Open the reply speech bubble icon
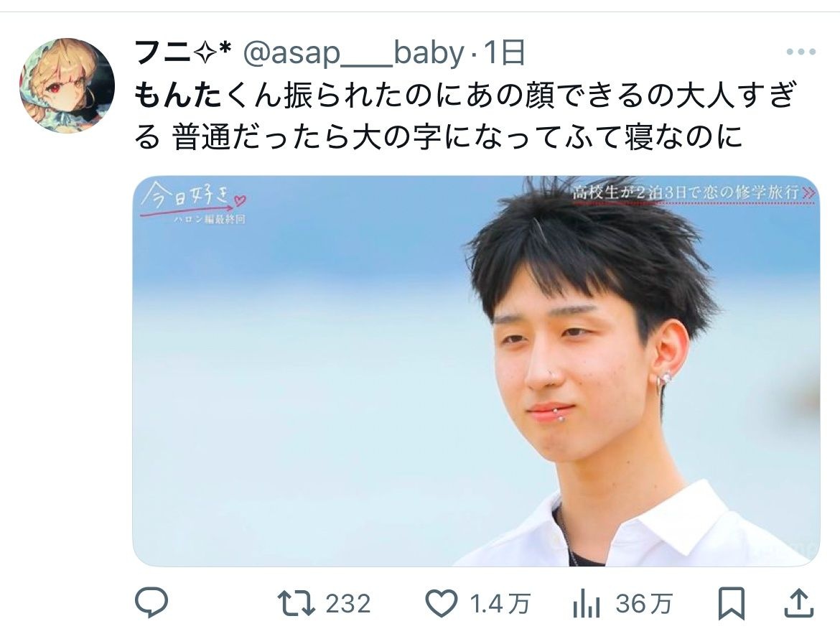The width and height of the screenshot is (840, 639). point(151,603)
